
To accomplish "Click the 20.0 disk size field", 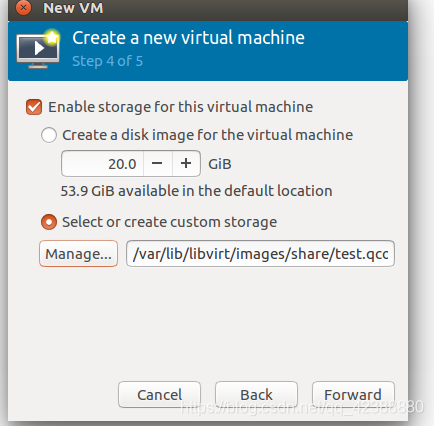I will (103, 163).
